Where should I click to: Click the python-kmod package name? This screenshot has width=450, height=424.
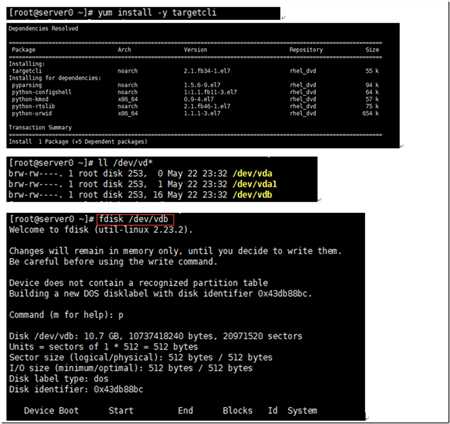click(30, 99)
